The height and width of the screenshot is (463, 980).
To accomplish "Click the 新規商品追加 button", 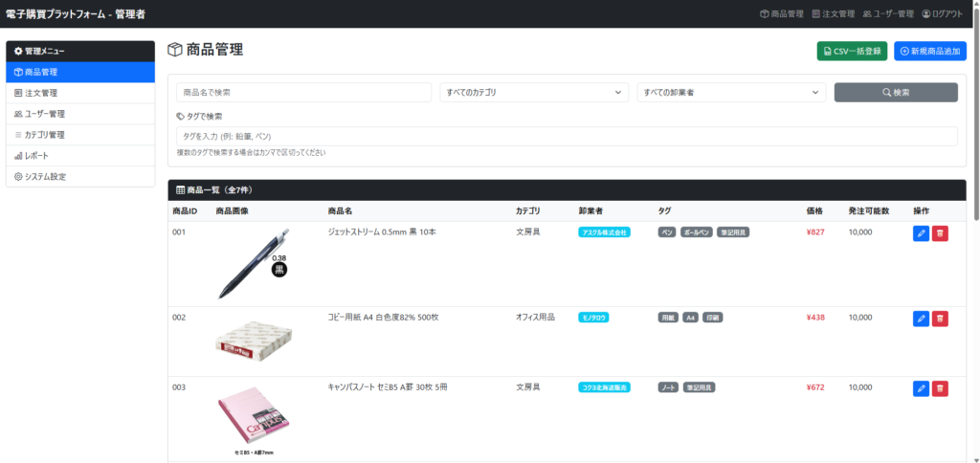I will click(929, 51).
